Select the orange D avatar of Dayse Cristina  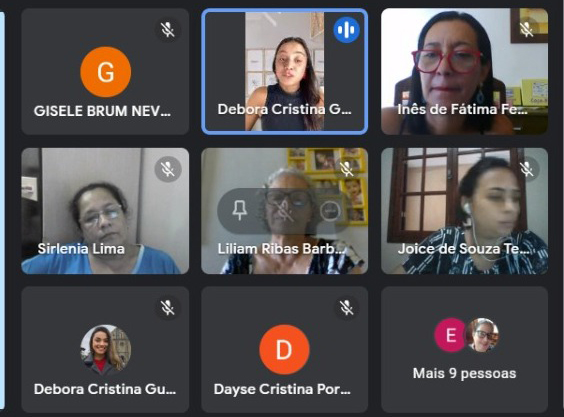tap(284, 350)
